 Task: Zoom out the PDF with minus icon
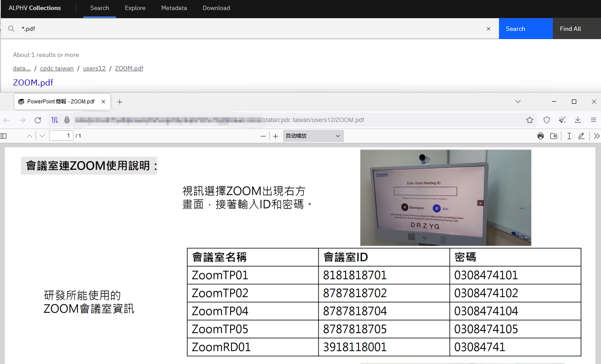pos(263,136)
